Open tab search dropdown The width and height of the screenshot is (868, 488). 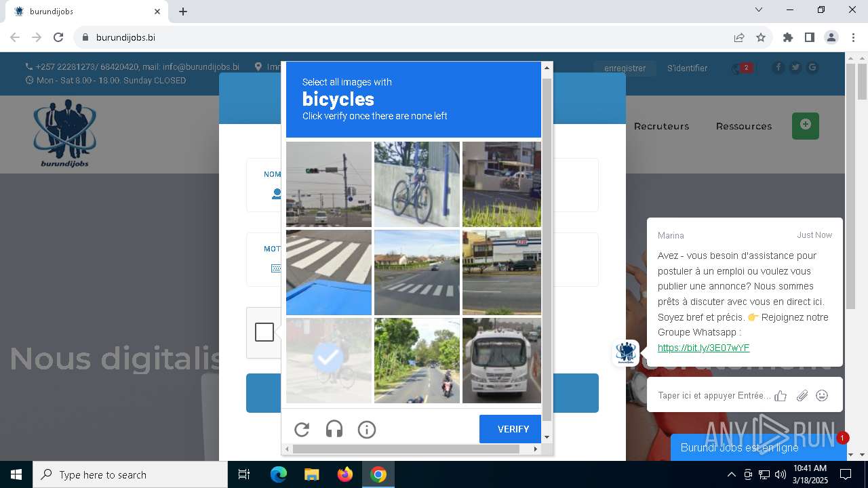pyautogui.click(x=759, y=9)
